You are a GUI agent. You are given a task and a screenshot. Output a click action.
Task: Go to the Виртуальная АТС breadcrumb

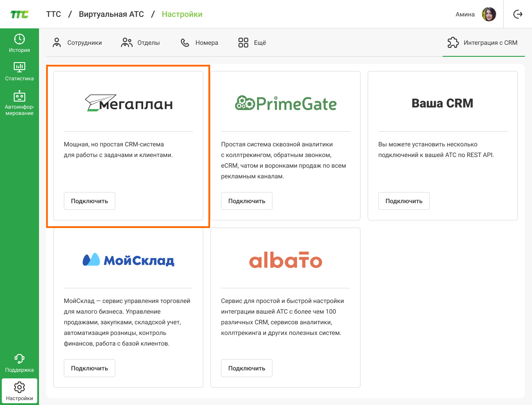[x=111, y=14]
